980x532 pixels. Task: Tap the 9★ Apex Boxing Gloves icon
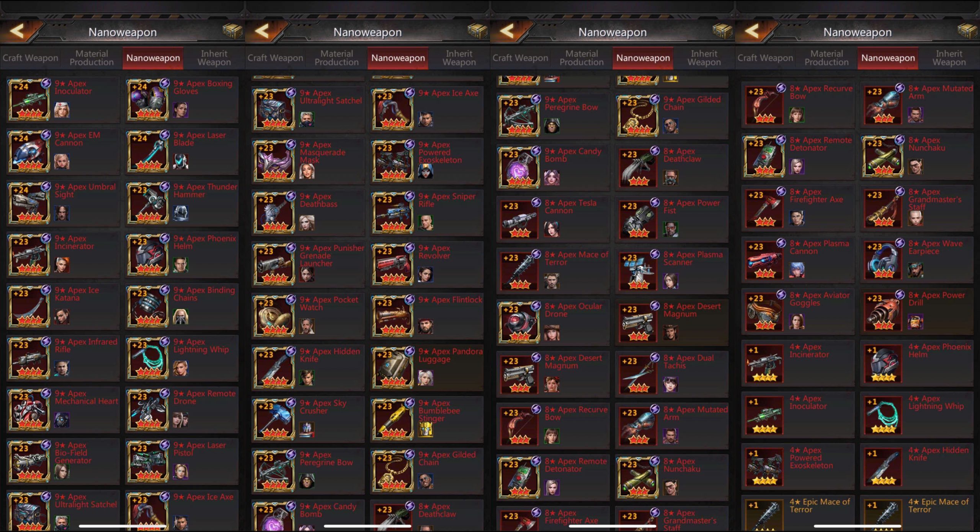click(148, 100)
